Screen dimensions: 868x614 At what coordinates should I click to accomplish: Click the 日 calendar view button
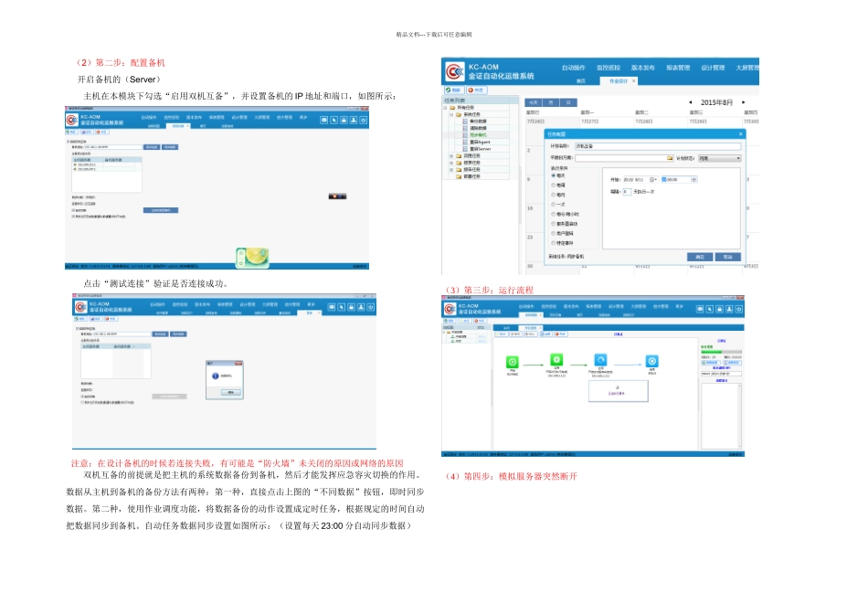(568, 102)
